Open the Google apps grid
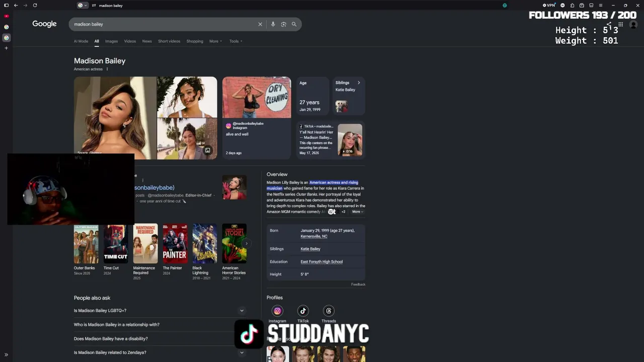Viewport: 644px width, 362px height. pyautogui.click(x=621, y=24)
